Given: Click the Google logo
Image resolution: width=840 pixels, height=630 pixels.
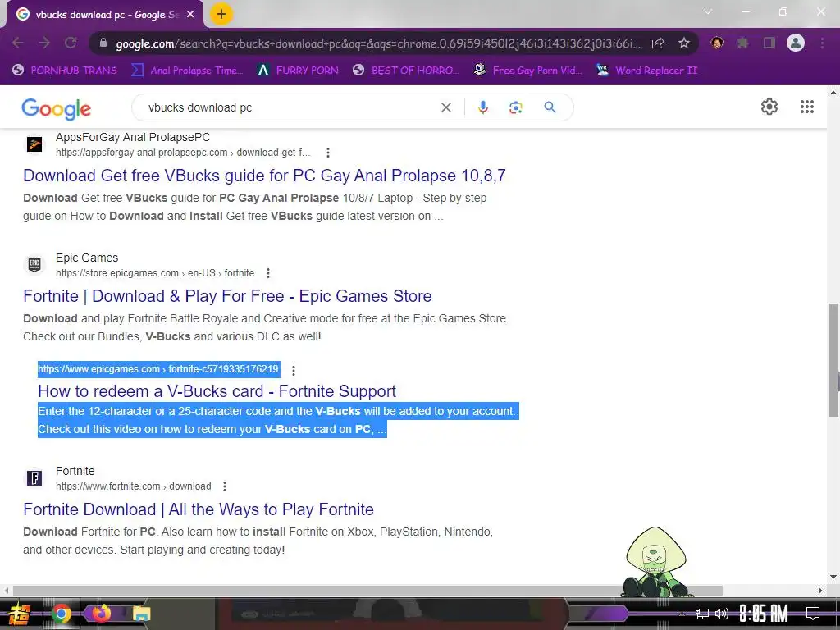Looking at the screenshot, I should tap(57, 109).
